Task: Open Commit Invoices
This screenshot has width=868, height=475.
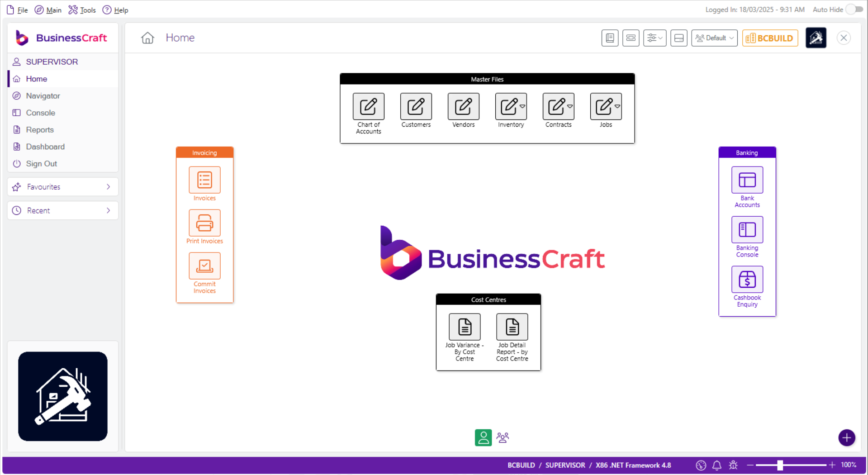Action: (x=204, y=266)
